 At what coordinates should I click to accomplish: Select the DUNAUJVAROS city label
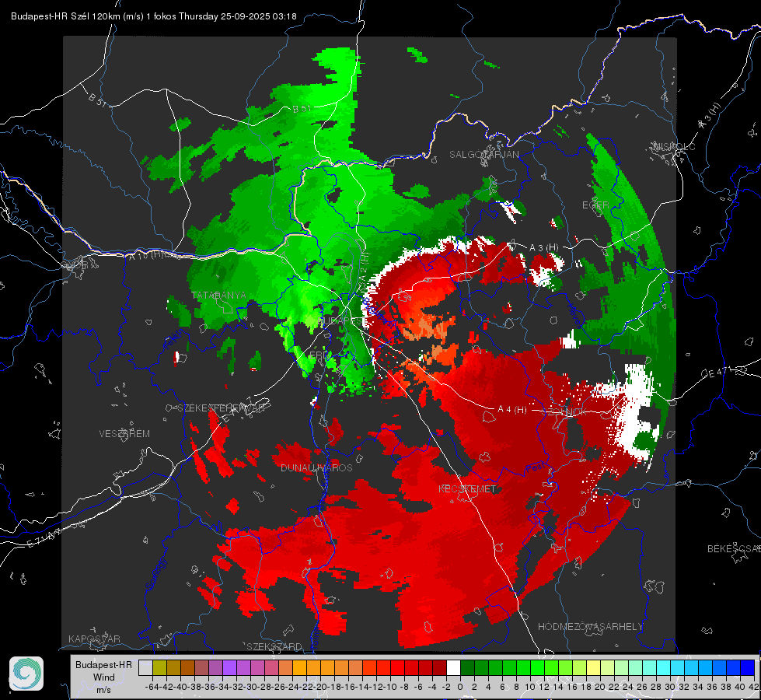316,467
